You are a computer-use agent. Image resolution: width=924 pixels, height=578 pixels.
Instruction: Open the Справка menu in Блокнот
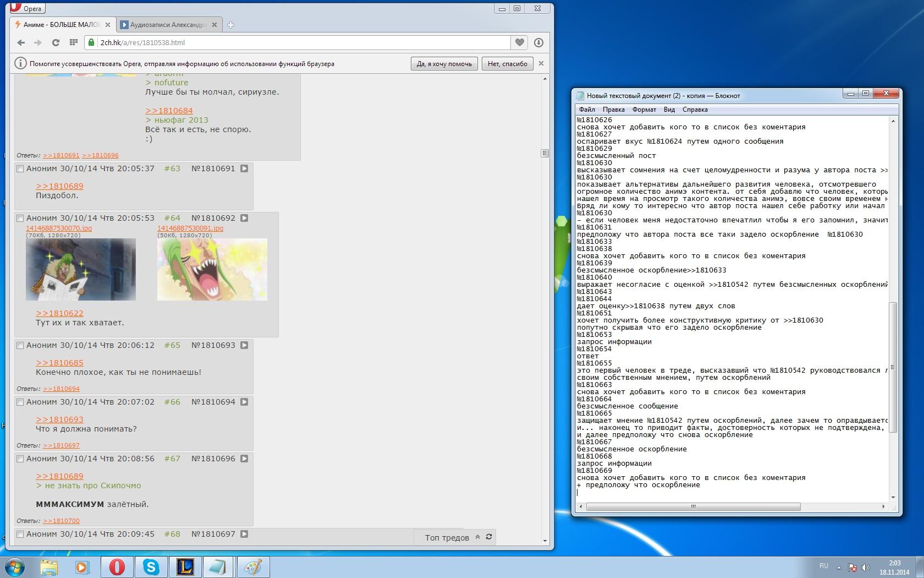point(695,110)
